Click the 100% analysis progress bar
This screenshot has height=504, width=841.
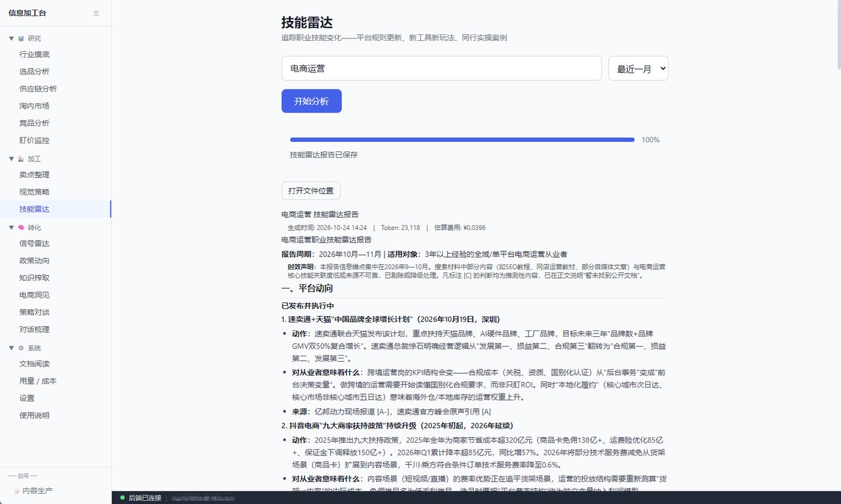pos(462,140)
